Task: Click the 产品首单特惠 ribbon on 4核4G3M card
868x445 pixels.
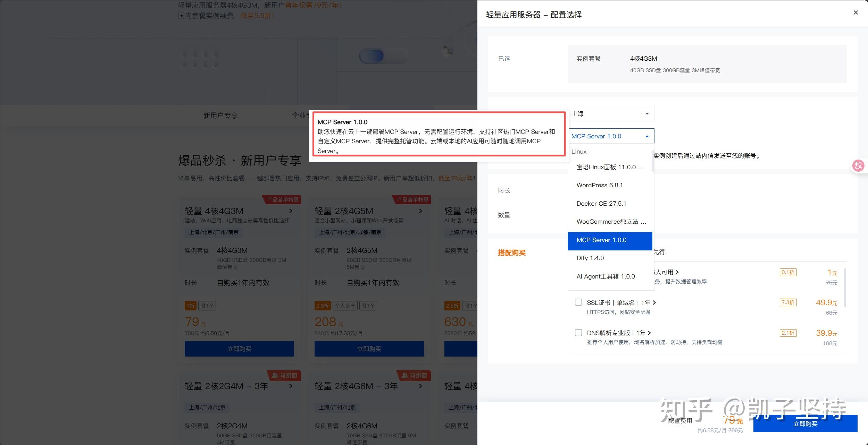Action: point(282,199)
